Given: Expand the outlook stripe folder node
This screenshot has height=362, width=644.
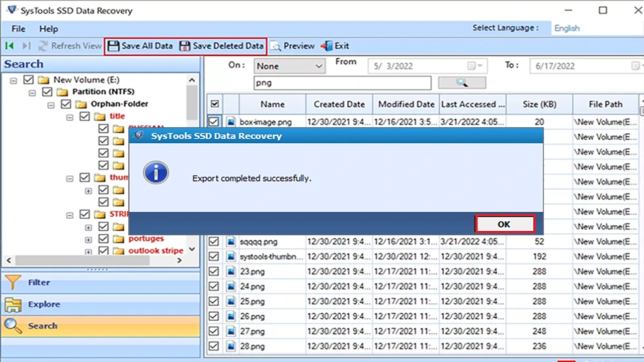Looking at the screenshot, I should tap(88, 251).
